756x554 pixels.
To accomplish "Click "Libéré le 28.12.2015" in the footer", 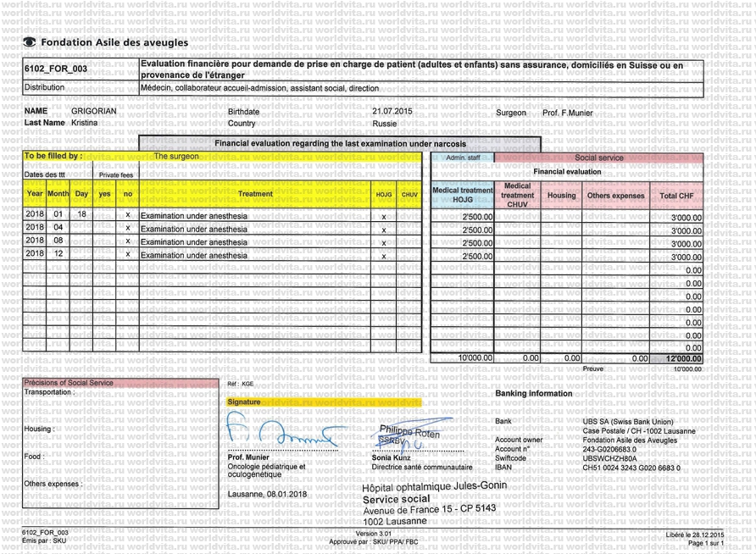I will click(x=695, y=535).
